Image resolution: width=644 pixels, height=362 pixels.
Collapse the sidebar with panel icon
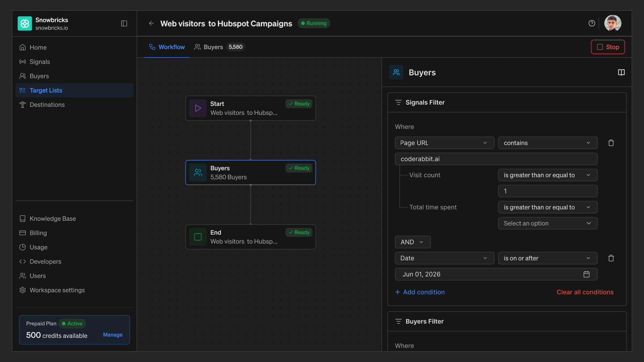click(124, 24)
